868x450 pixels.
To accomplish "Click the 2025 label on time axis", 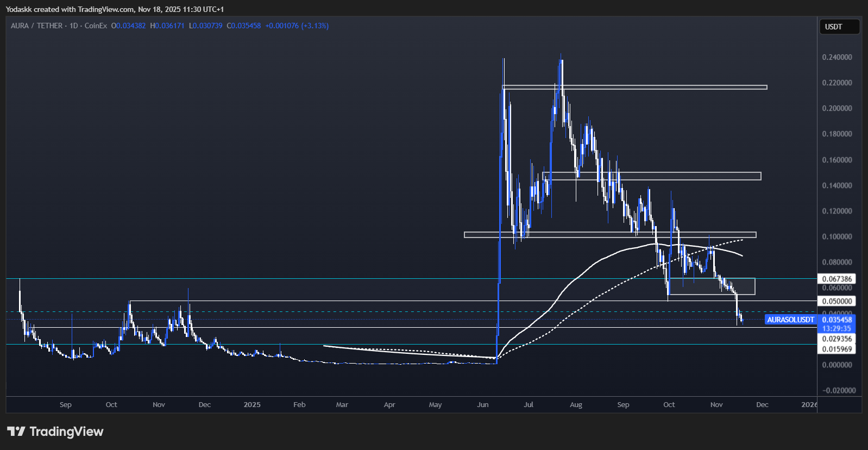I will [x=252, y=405].
